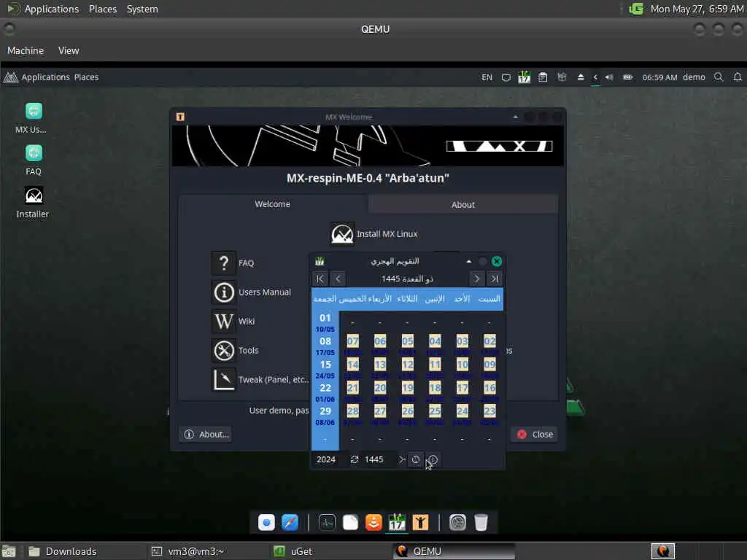Open the Tweak panel icon
The image size is (747, 560).
[223, 379]
